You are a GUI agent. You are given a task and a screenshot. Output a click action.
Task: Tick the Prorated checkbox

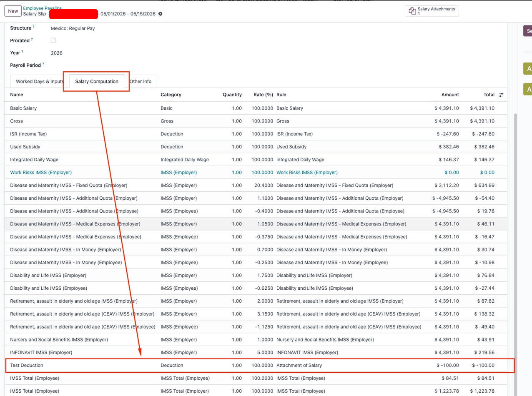click(53, 40)
